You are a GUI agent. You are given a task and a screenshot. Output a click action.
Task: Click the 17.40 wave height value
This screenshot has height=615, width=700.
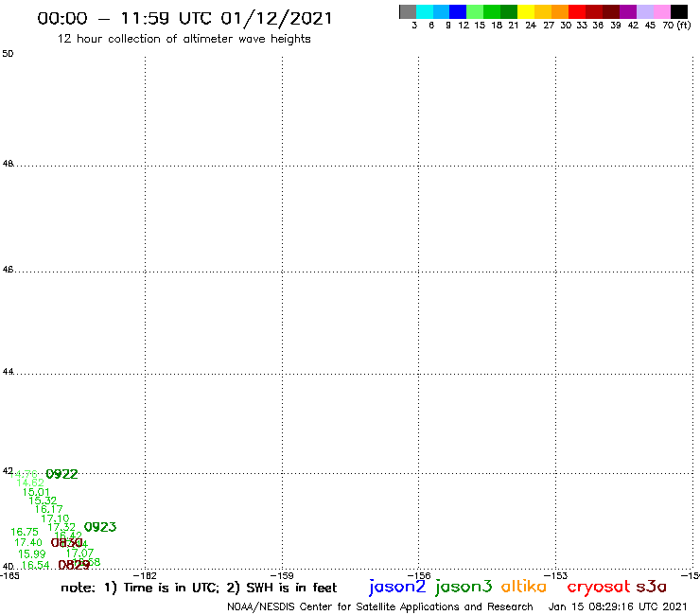(x=28, y=543)
